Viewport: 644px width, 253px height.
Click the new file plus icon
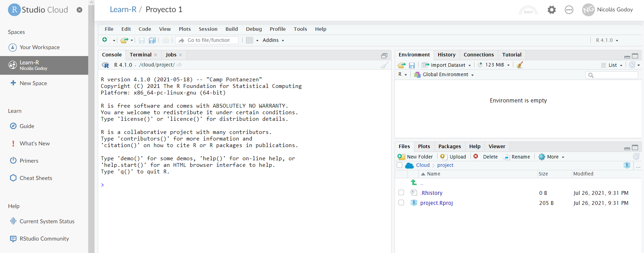[x=105, y=40]
